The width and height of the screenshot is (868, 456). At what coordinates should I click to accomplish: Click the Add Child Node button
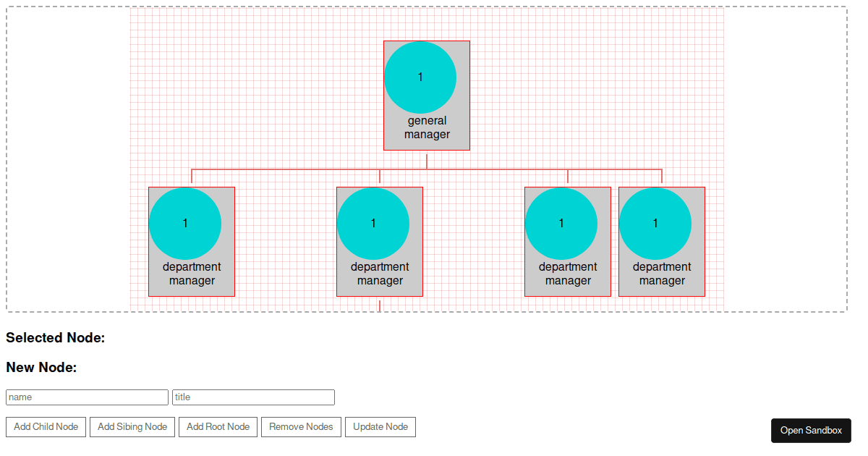click(x=46, y=427)
